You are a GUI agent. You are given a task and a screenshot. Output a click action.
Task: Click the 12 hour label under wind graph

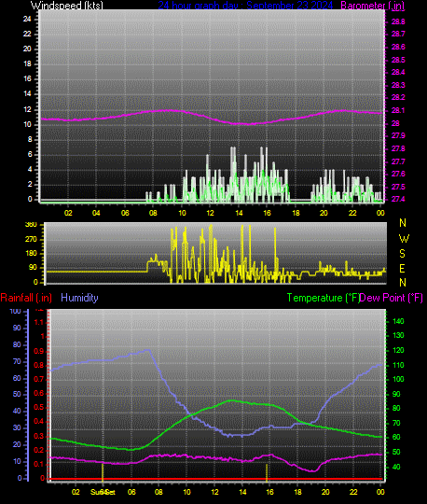(210, 213)
